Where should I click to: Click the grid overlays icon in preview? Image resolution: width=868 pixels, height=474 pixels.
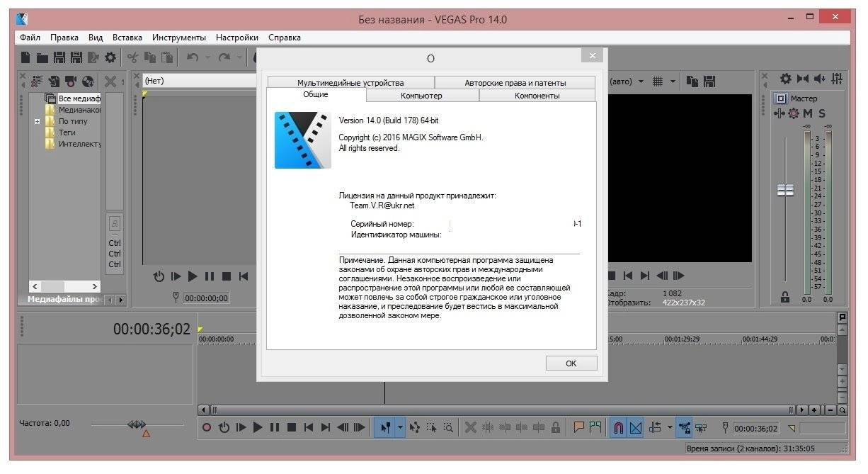coord(658,81)
